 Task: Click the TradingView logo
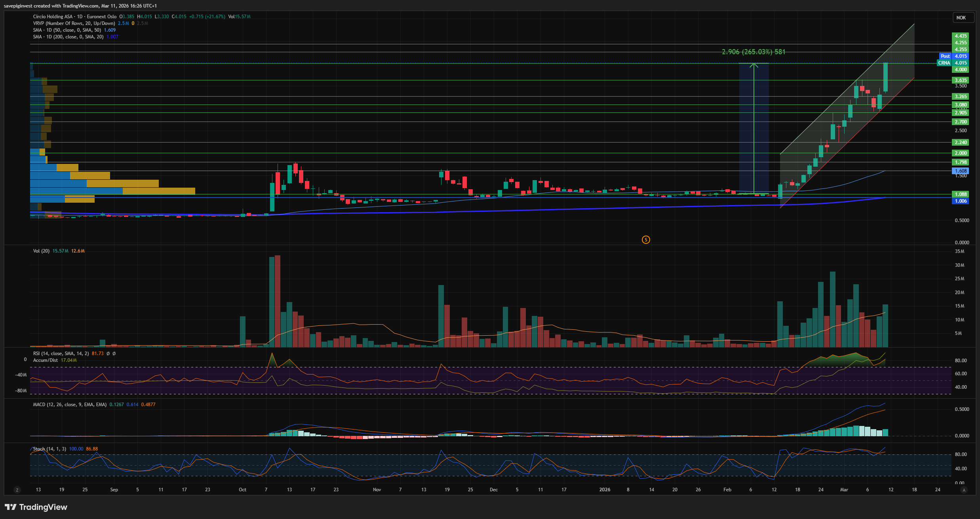[36, 507]
